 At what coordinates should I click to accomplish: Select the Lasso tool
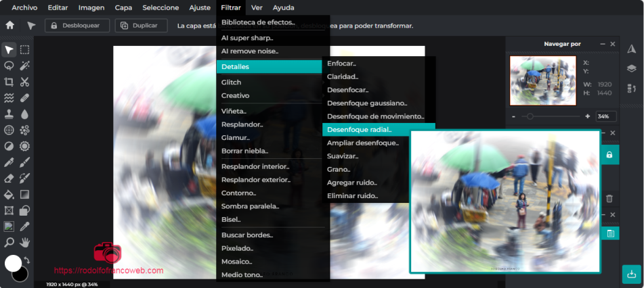tap(9, 66)
